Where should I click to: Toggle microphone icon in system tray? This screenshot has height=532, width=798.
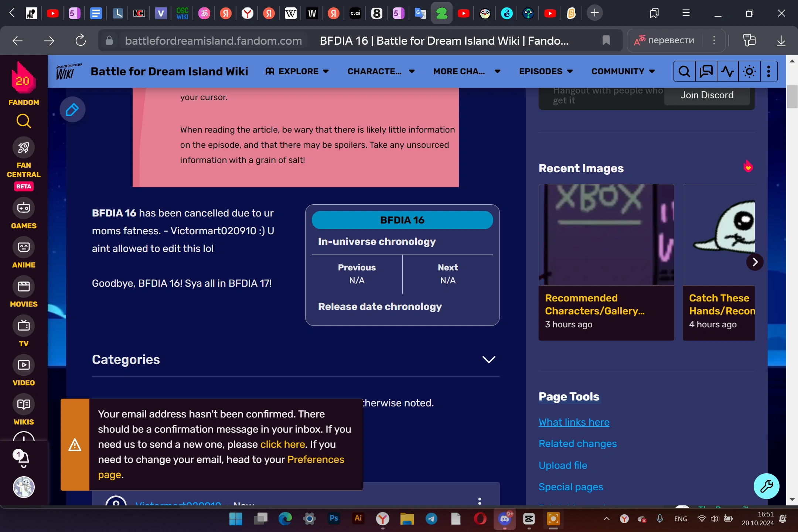coord(660,519)
